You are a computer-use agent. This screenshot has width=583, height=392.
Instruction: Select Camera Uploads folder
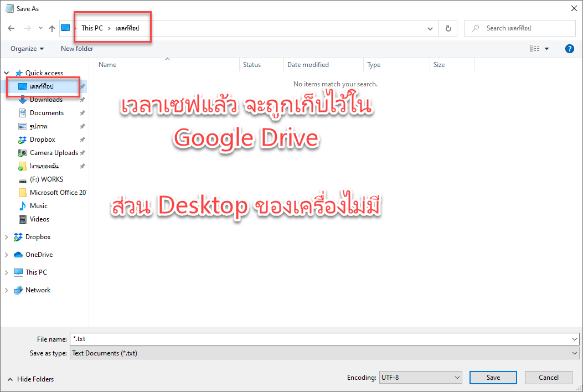(54, 153)
